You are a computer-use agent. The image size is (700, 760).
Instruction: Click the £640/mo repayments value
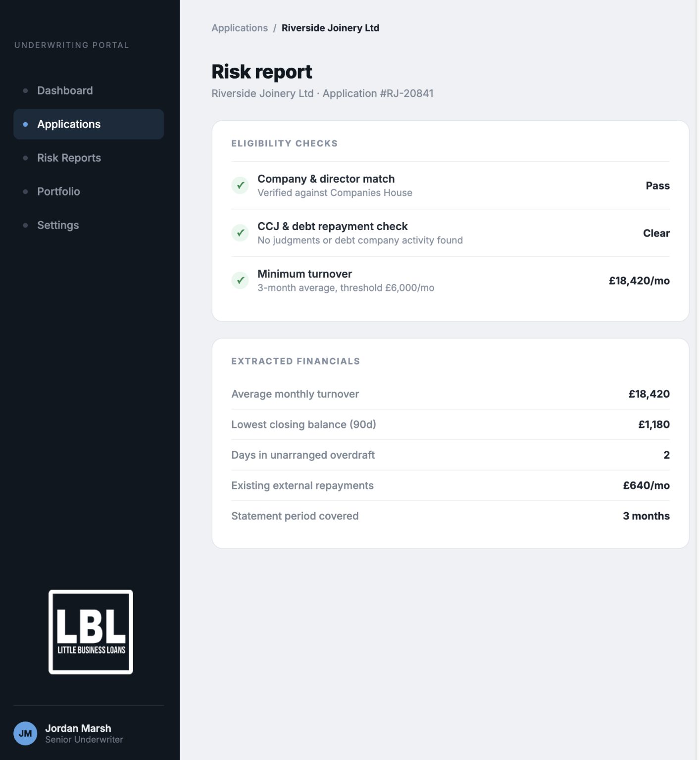click(x=647, y=485)
